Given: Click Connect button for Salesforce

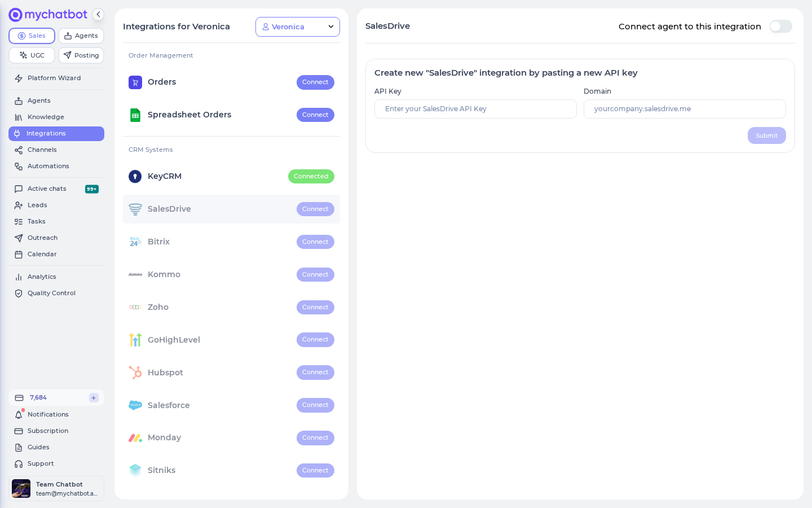Looking at the screenshot, I should pos(315,405).
